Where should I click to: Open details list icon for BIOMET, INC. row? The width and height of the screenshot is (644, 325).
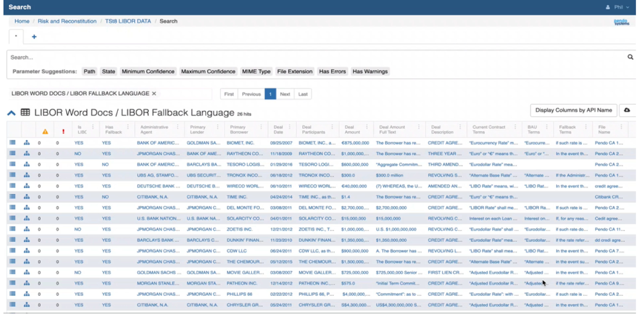click(x=12, y=143)
